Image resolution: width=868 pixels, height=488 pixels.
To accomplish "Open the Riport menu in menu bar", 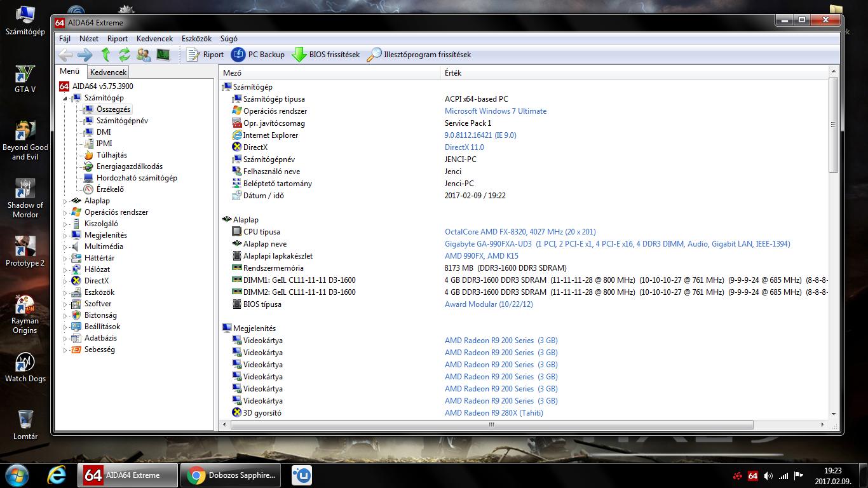I will [x=118, y=39].
